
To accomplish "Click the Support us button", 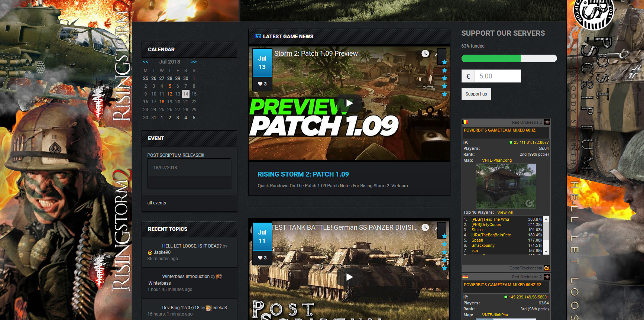I will click(x=476, y=94).
